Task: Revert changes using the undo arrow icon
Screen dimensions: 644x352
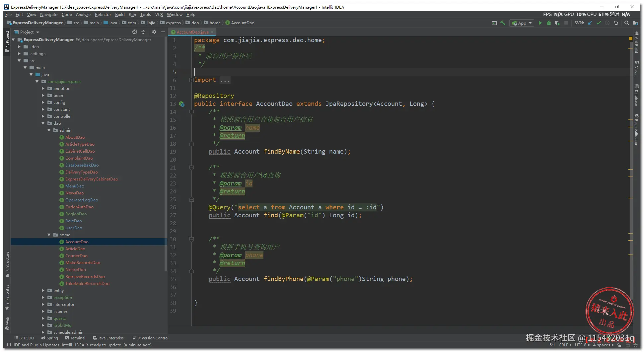Action: tap(616, 23)
